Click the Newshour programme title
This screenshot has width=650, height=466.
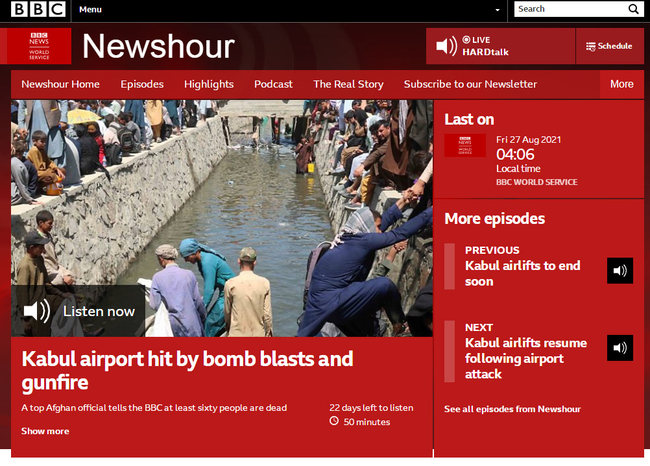[158, 46]
